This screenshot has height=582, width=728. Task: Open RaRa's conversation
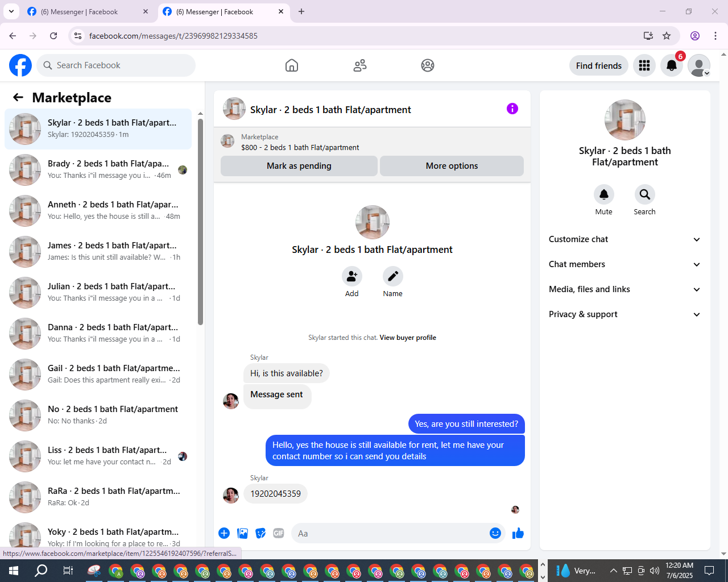(98, 497)
